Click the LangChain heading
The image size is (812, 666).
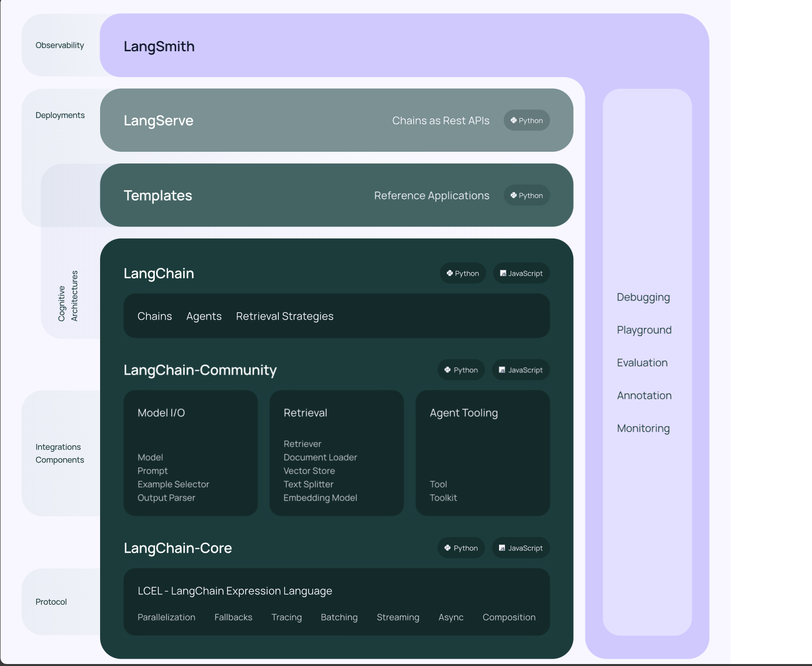[159, 273]
